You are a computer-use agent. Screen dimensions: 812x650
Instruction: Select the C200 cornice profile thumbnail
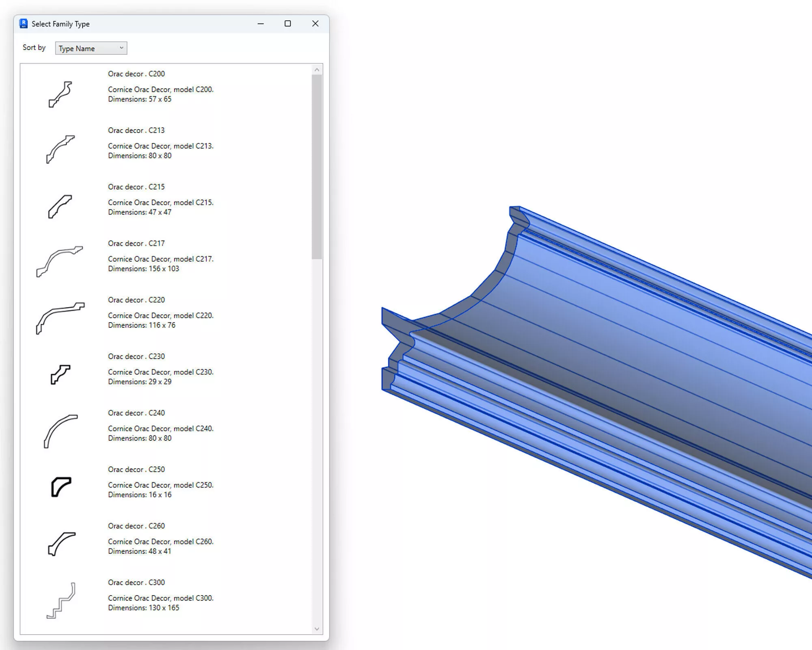click(60, 94)
